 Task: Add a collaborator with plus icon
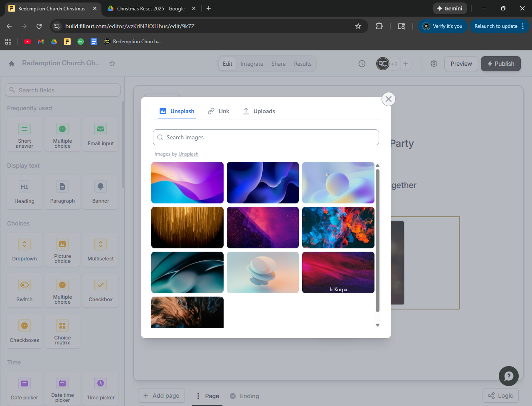click(406, 64)
